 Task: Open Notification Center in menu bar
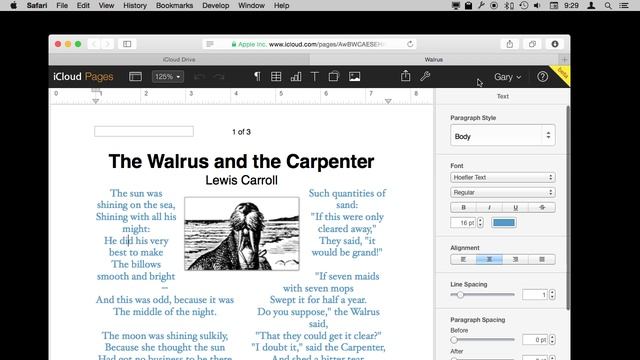pos(624,6)
